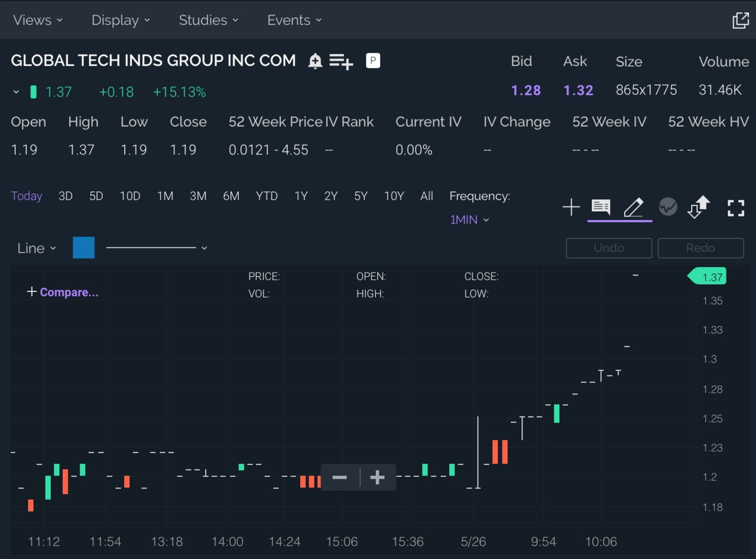Click the 1.35 price axis label

tap(712, 300)
